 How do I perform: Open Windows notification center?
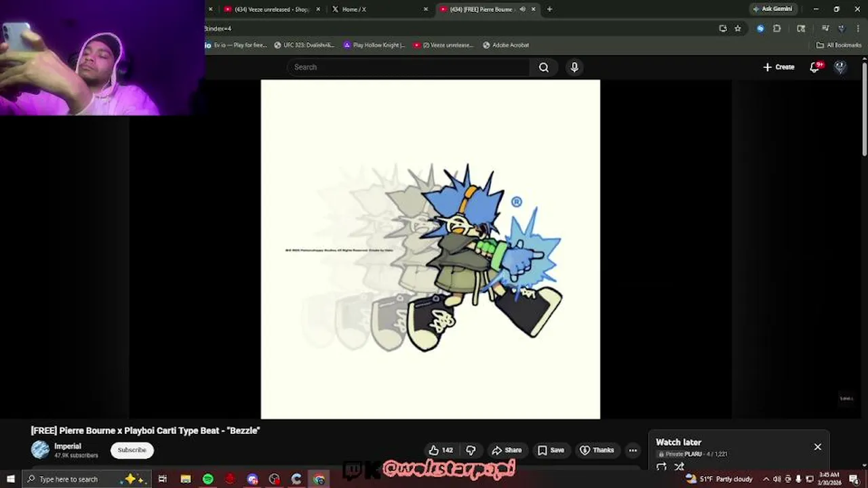(854, 479)
